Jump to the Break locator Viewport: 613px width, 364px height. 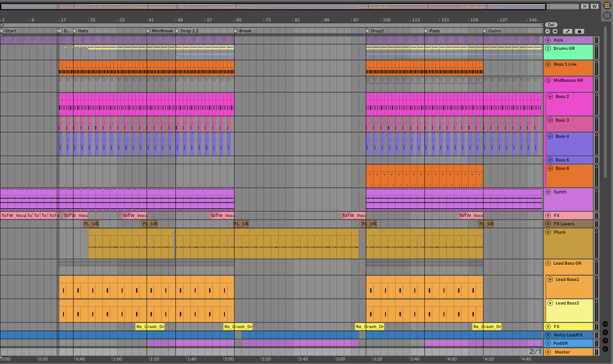[x=236, y=31]
